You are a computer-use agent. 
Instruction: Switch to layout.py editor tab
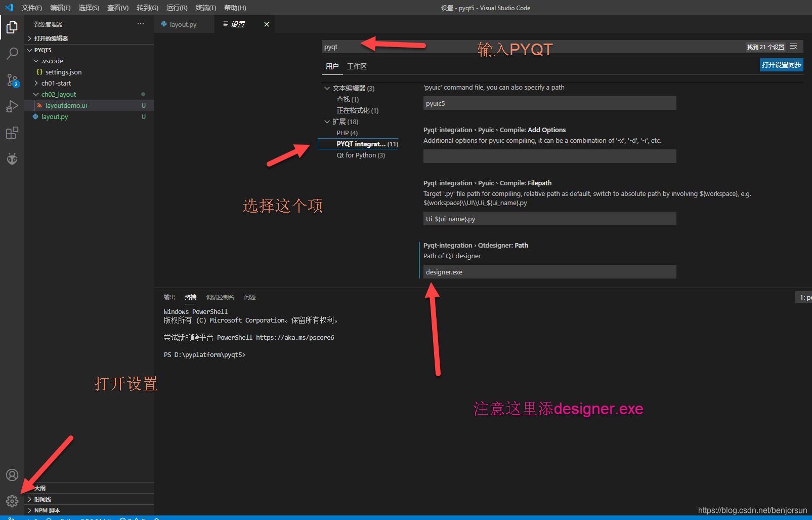click(x=183, y=24)
